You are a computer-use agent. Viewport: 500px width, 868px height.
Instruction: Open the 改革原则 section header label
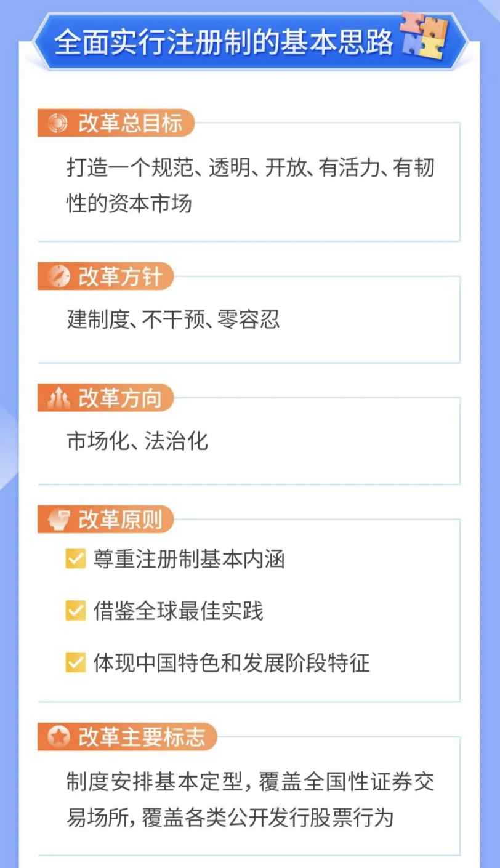pos(120,520)
